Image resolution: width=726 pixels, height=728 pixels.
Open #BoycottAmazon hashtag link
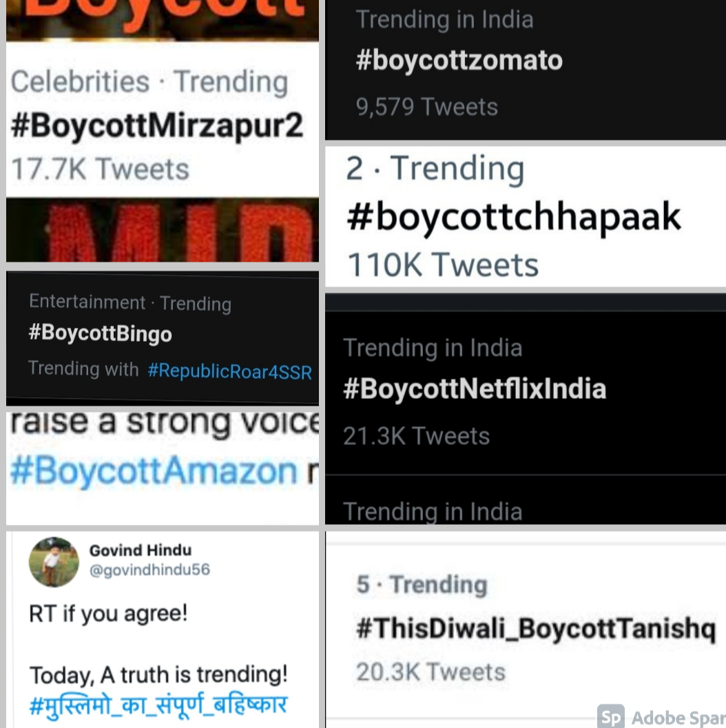(x=153, y=471)
